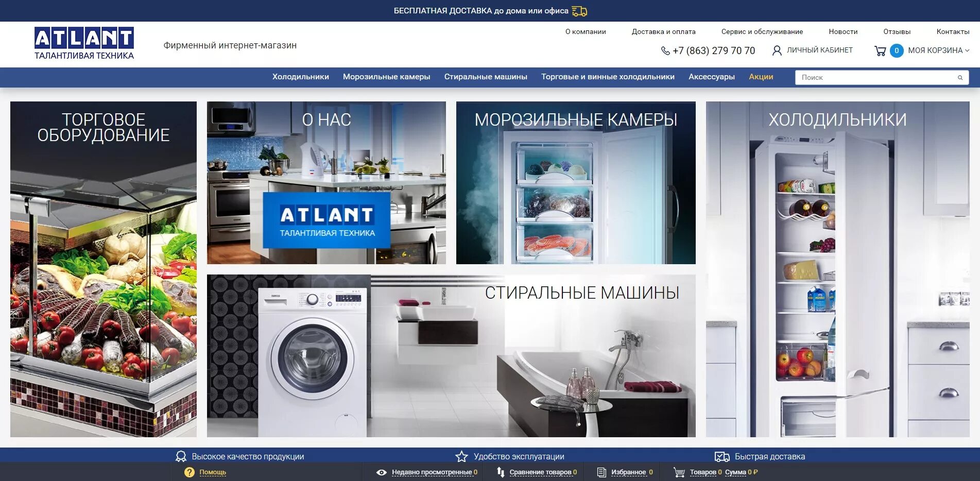Click the shopping cart icon in header
This screenshot has width=980, height=481.
(x=880, y=50)
